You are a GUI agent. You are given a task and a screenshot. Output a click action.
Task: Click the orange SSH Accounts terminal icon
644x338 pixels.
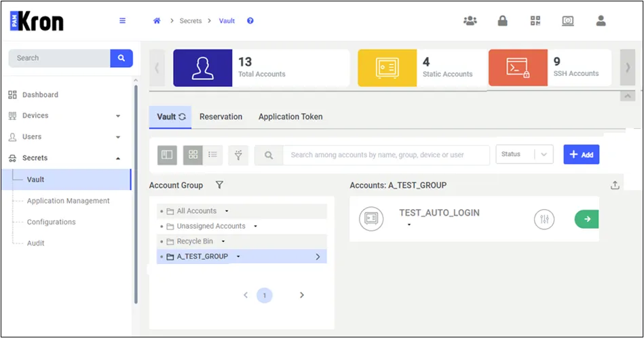[x=518, y=68]
